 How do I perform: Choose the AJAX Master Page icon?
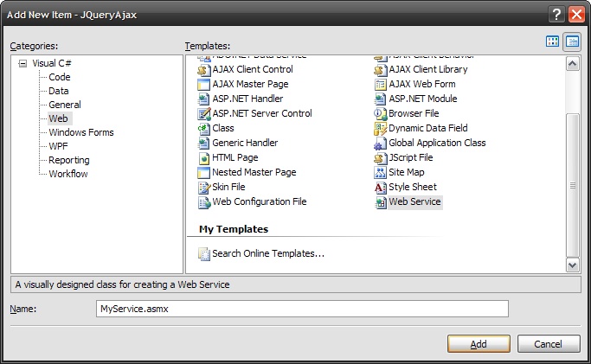pos(204,85)
